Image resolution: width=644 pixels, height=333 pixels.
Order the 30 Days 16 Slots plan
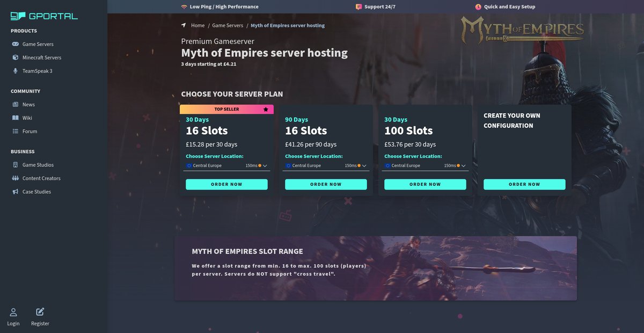pyautogui.click(x=226, y=184)
